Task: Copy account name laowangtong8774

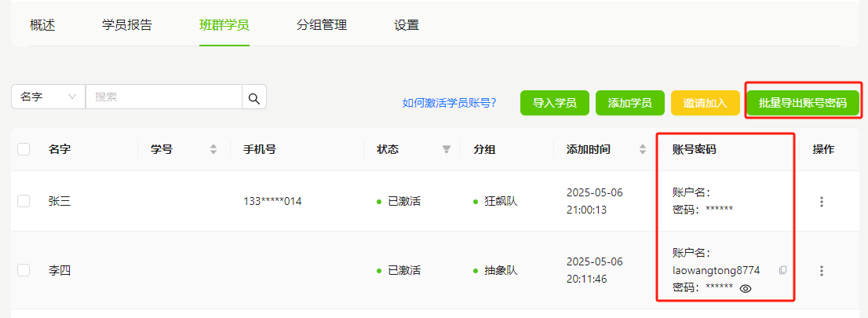Action: [782, 270]
